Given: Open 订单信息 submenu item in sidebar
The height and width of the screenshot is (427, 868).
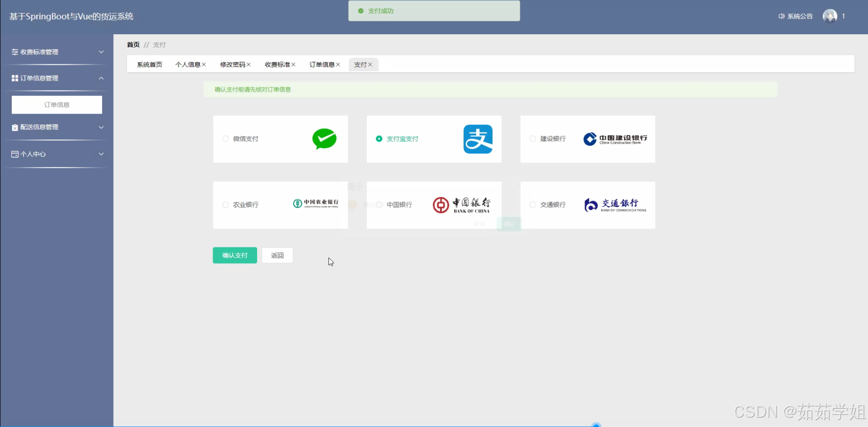Looking at the screenshot, I should [x=57, y=105].
